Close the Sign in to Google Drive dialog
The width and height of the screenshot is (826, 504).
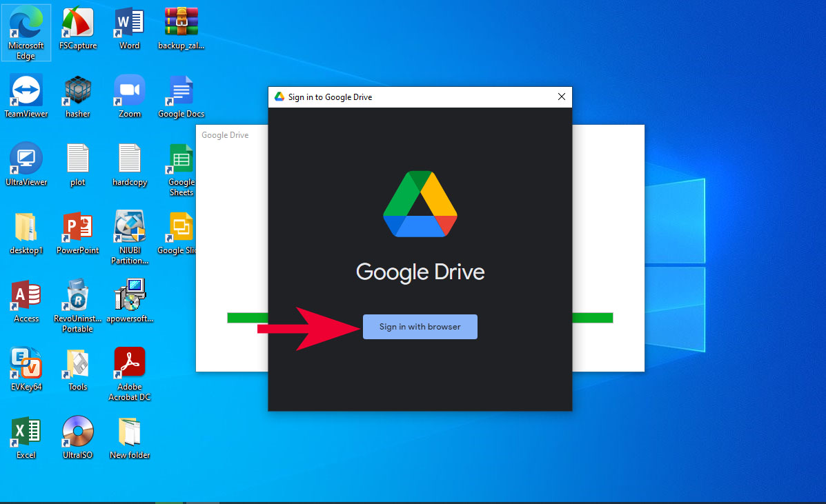click(562, 97)
